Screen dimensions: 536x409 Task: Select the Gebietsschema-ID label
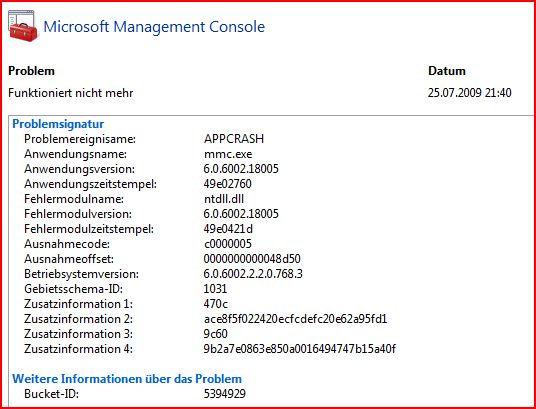coord(73,289)
